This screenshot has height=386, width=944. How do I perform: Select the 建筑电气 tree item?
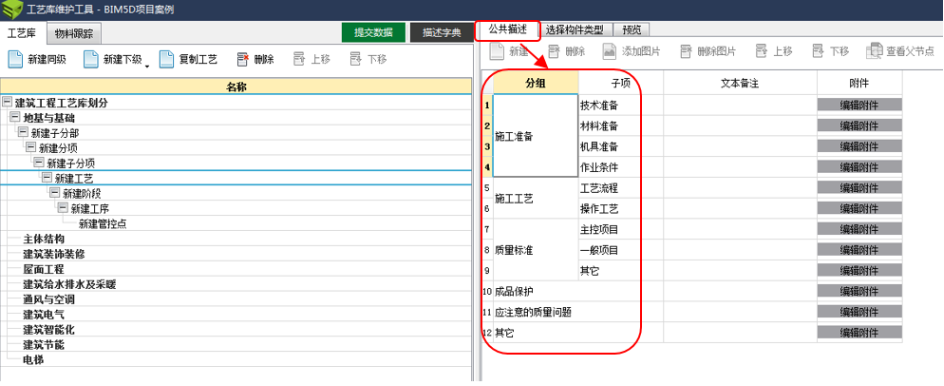43,314
